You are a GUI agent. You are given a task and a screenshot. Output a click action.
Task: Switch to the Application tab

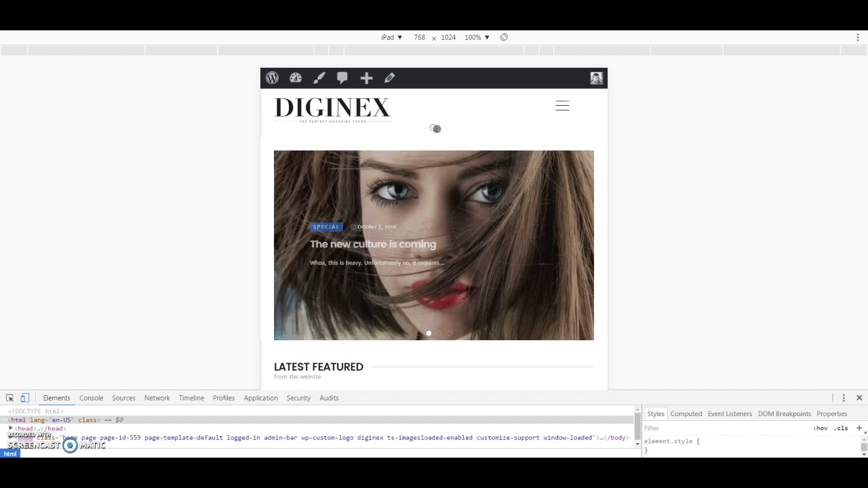click(x=260, y=398)
